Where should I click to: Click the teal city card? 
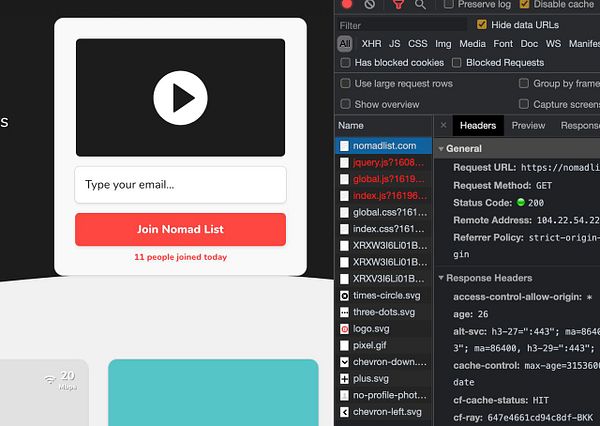(x=213, y=392)
